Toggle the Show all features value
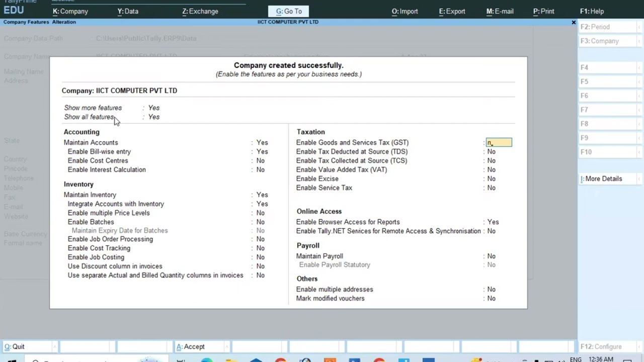The width and height of the screenshot is (644, 362). [154, 117]
